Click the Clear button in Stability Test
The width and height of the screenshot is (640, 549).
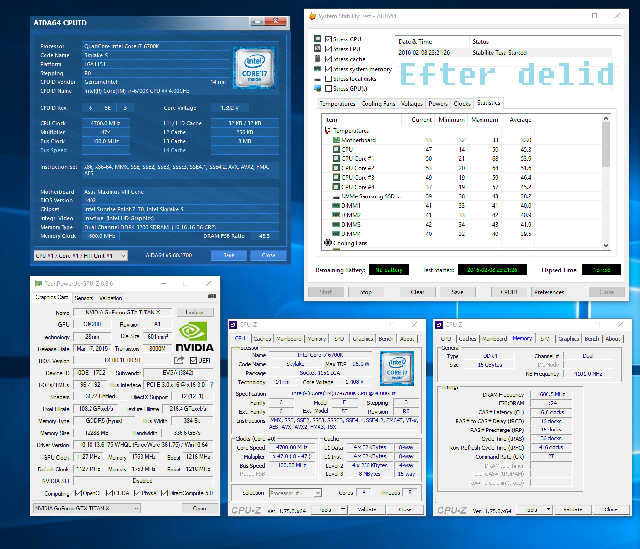pos(417,292)
